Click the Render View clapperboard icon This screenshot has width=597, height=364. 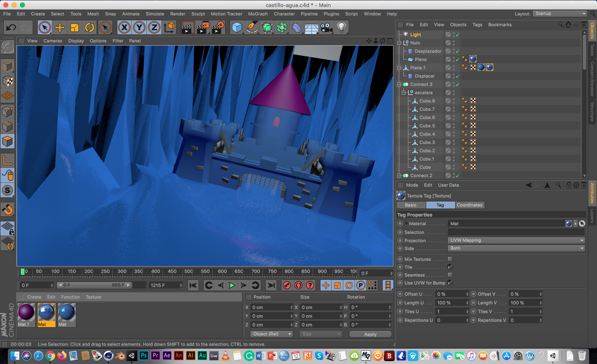187,28
